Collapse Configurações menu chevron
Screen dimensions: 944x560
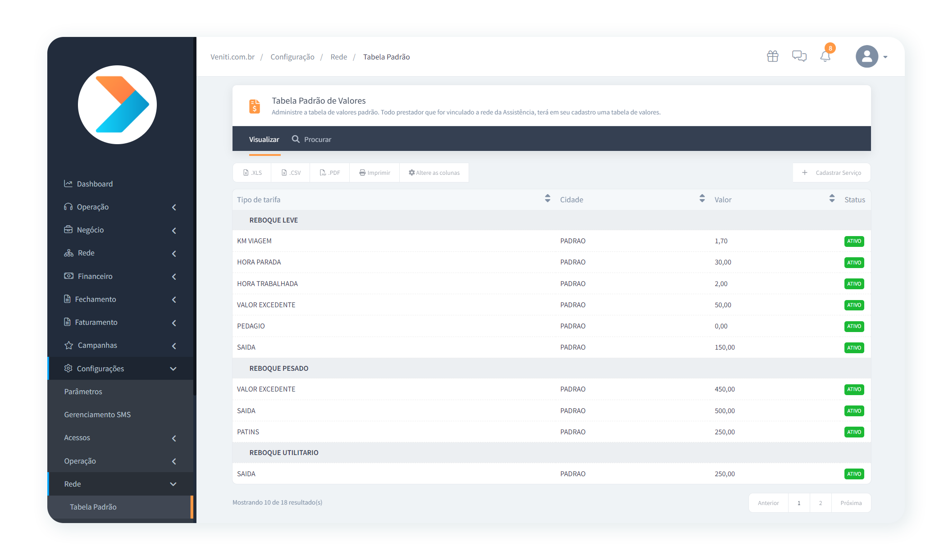[173, 369]
